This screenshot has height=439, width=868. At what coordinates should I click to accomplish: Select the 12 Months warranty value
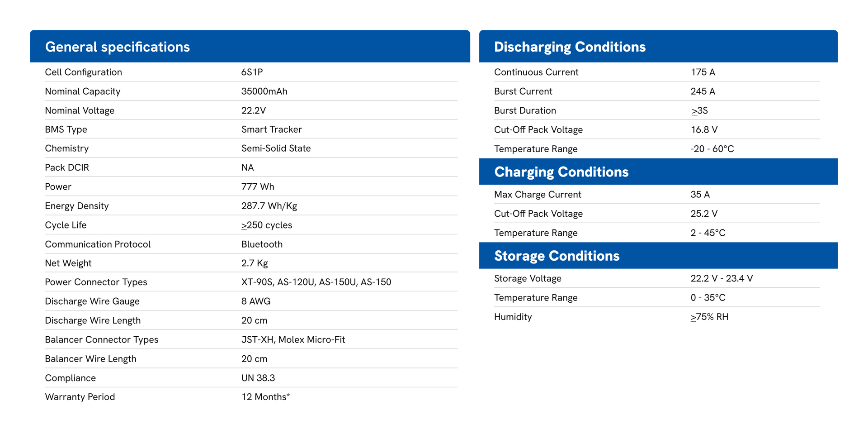point(265,397)
